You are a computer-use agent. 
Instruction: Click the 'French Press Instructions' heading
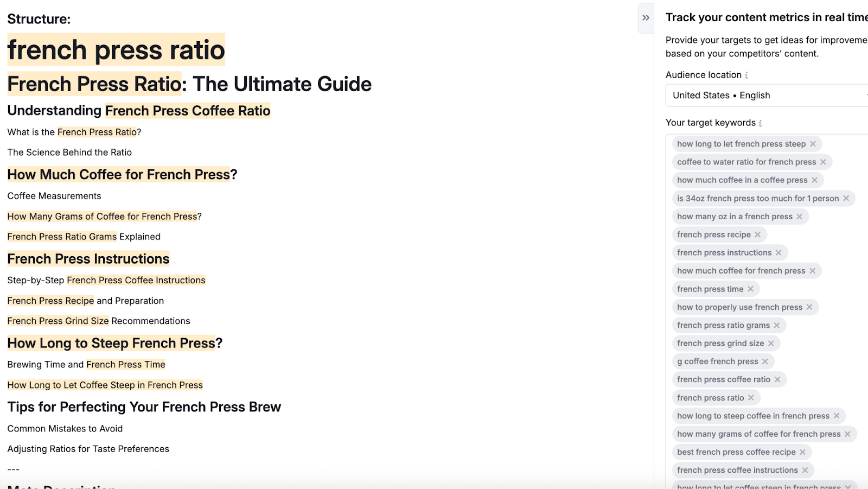(88, 259)
